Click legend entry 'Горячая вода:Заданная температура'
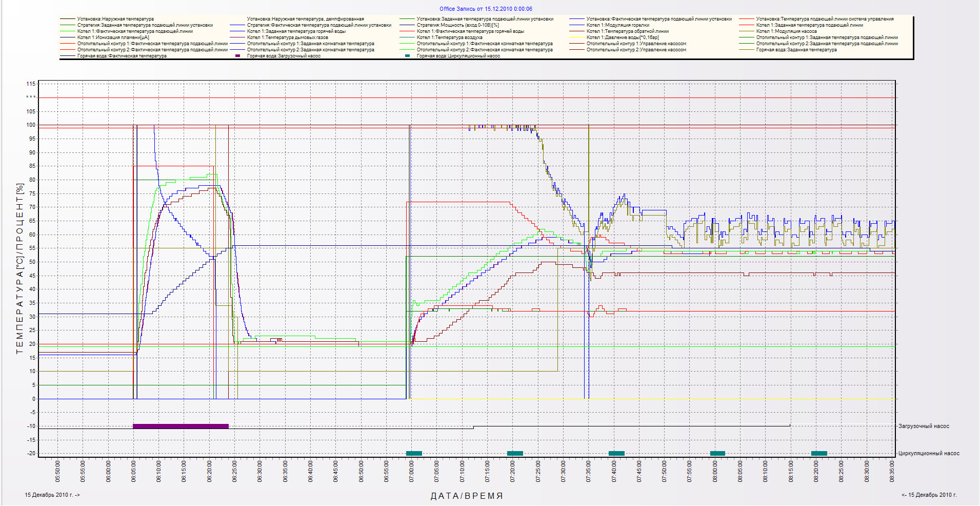Screen dimensions: 980x506 pyautogui.click(x=796, y=50)
